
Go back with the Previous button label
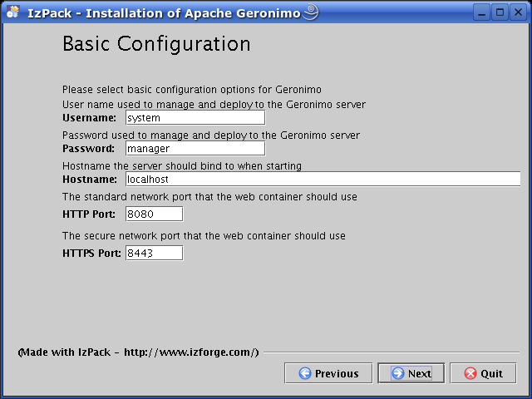tap(337, 373)
